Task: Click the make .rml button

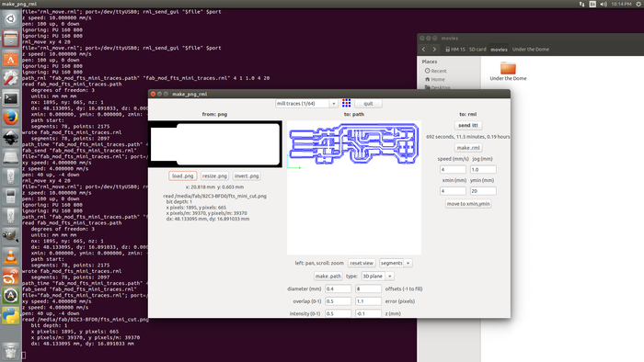Action: (468, 148)
